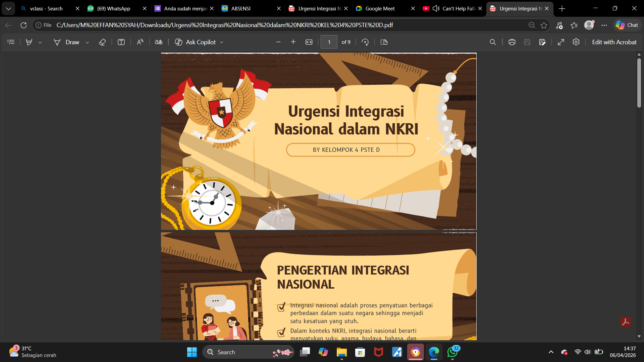Zoom out the PDF
Screen dimensions: 644x362
click(x=278, y=42)
